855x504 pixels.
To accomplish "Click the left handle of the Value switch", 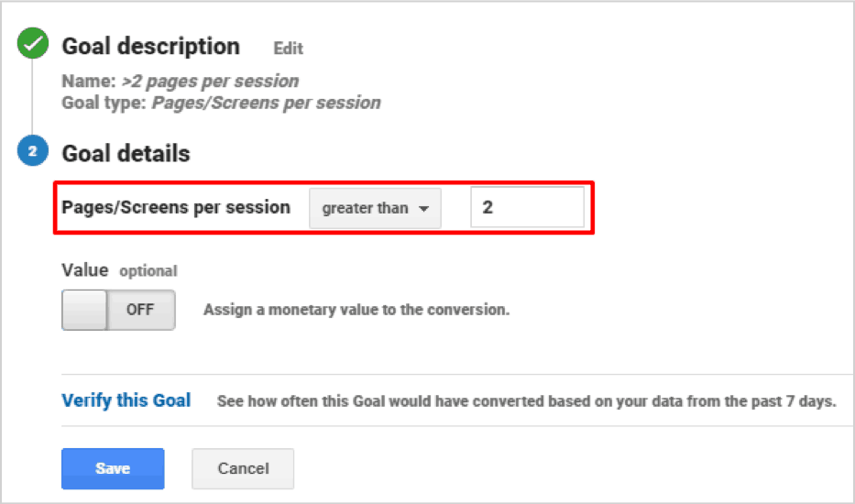I will (84, 310).
